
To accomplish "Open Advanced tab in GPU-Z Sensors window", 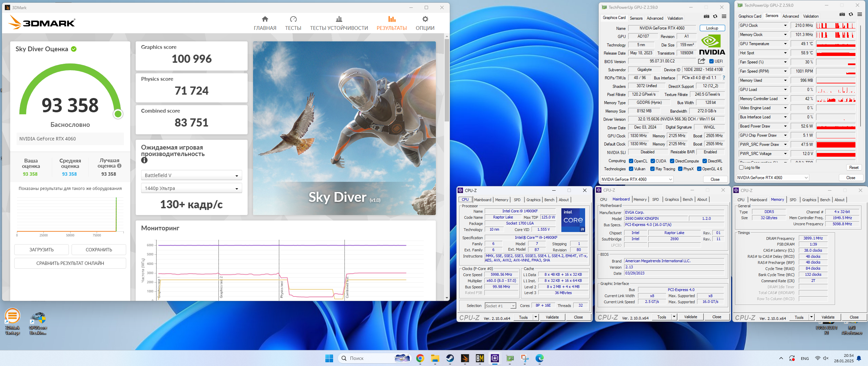I will (790, 16).
